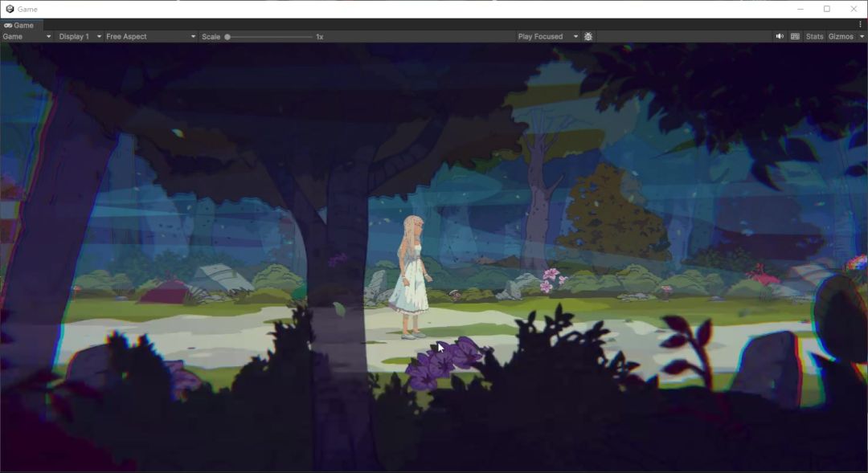Click the Scale slider handle
Screen dimensions: 868x473
tap(227, 37)
